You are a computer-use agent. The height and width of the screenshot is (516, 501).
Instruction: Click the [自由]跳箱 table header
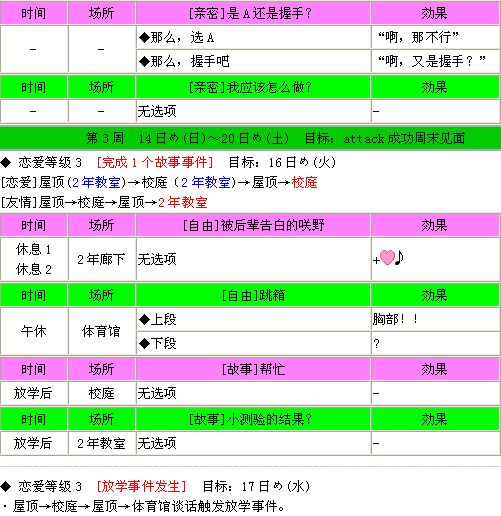(x=253, y=295)
